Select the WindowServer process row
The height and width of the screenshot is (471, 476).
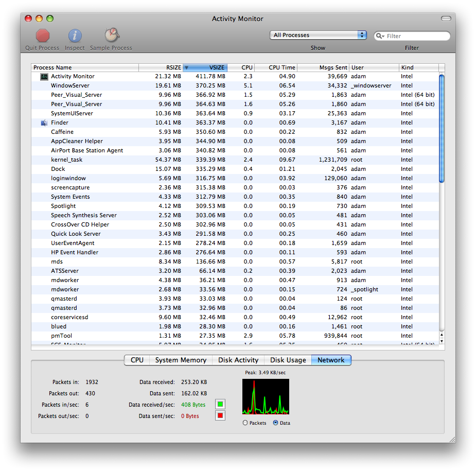(x=235, y=85)
